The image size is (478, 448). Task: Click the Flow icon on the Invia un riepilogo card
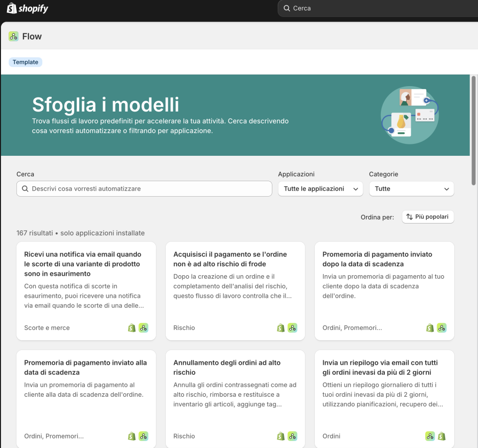430,436
